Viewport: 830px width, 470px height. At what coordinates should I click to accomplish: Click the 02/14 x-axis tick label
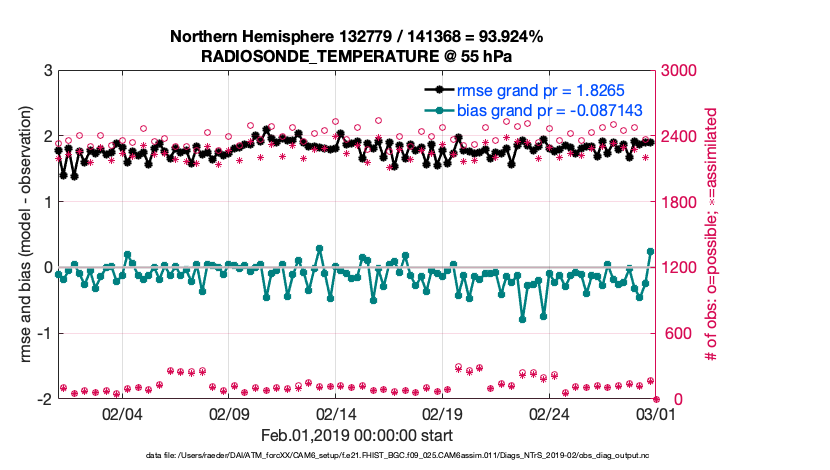(336, 413)
